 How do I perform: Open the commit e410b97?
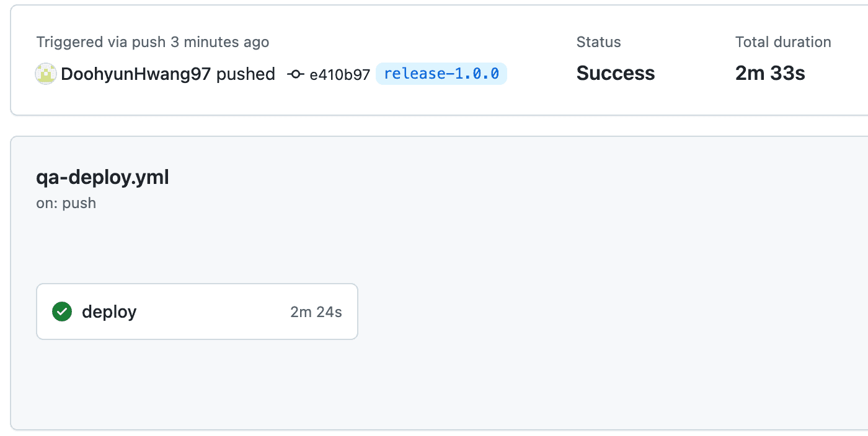pyautogui.click(x=339, y=74)
